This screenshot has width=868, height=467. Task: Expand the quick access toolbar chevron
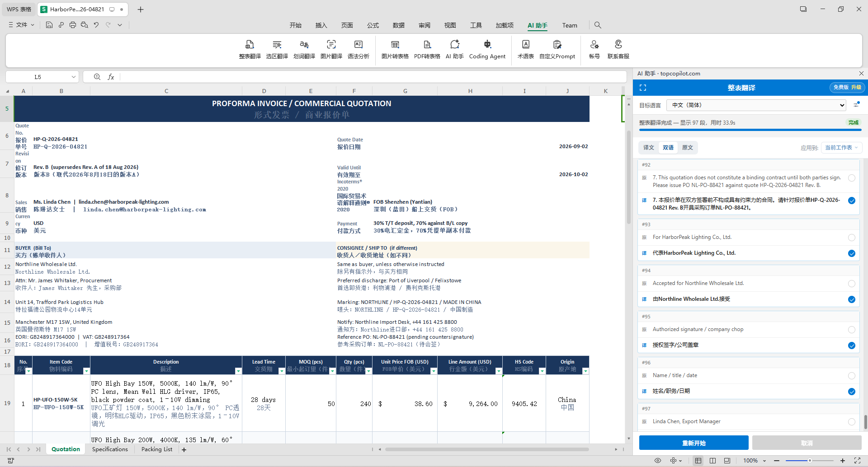pos(120,25)
